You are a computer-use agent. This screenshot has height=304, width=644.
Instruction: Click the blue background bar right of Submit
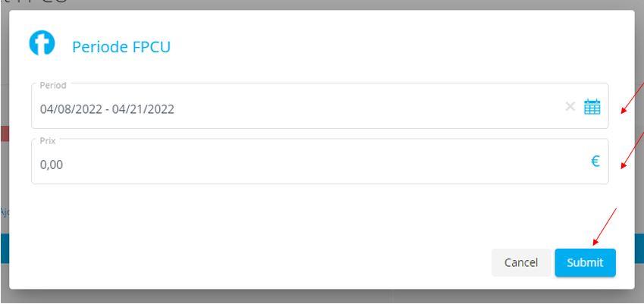pos(639,249)
